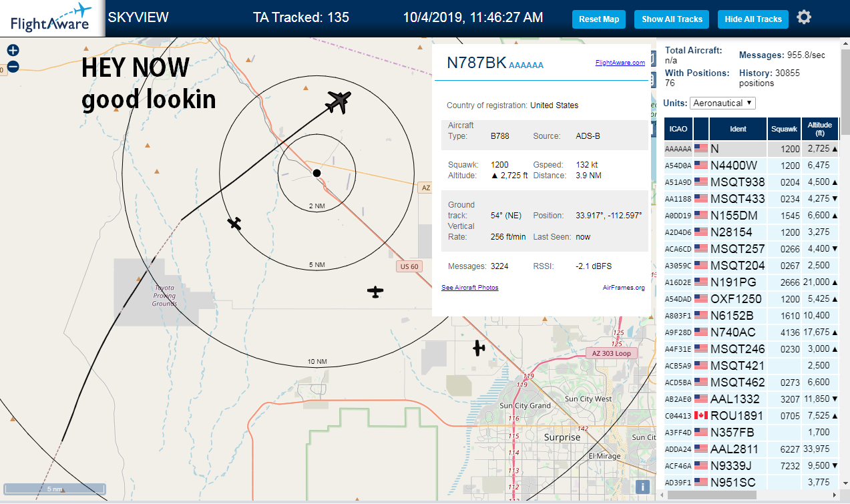Click the US 60 highway label on map

(x=409, y=267)
